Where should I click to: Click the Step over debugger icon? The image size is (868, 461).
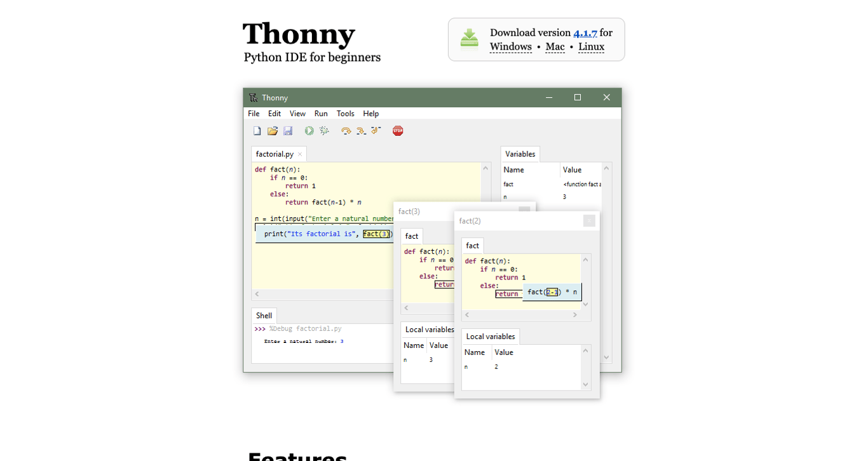point(346,131)
